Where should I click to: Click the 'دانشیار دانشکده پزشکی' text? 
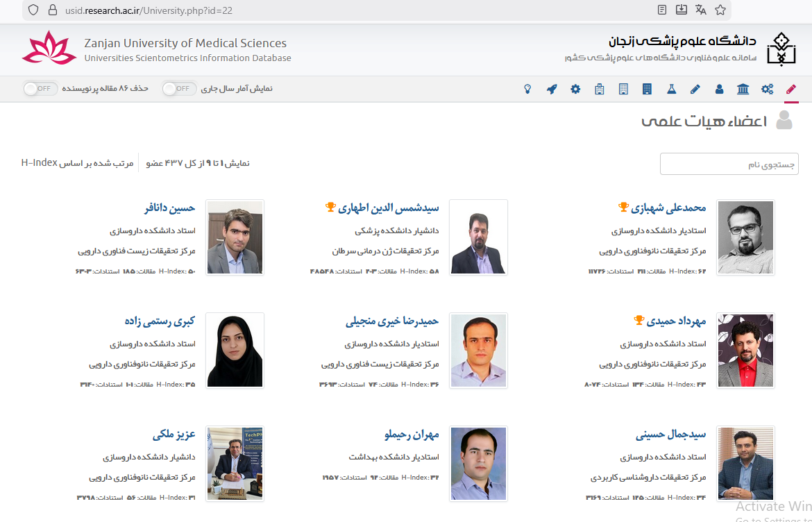point(397,231)
